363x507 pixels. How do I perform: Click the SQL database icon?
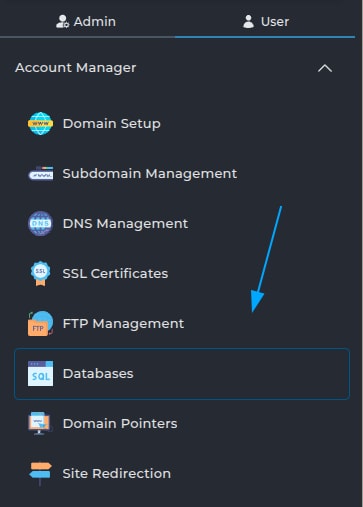[x=40, y=374]
